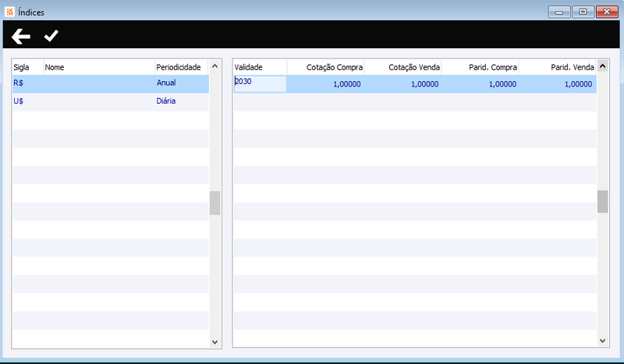Click the Parid. Venda value 1,00000
Screen dimensions: 624x364
click(x=578, y=84)
